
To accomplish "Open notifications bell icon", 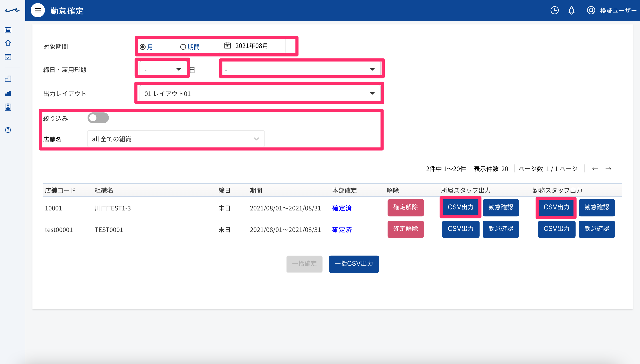I will coord(571,10).
